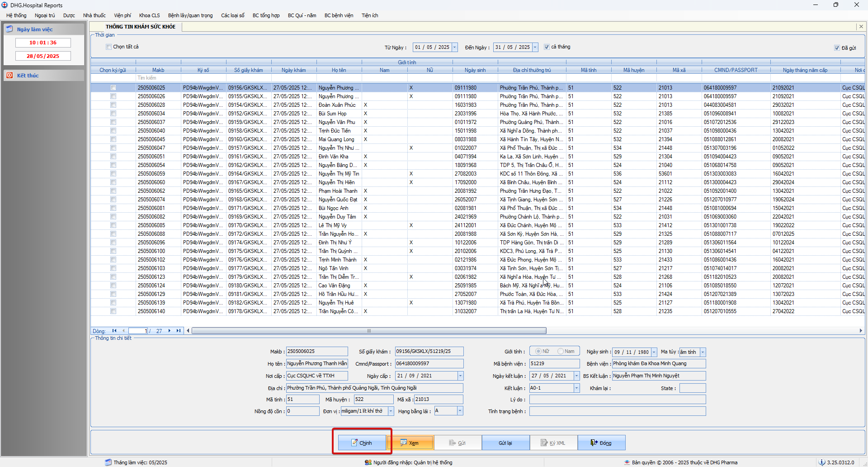The image size is (868, 467).
Task: Open the Từ Ngày date dropdown
Action: (455, 47)
